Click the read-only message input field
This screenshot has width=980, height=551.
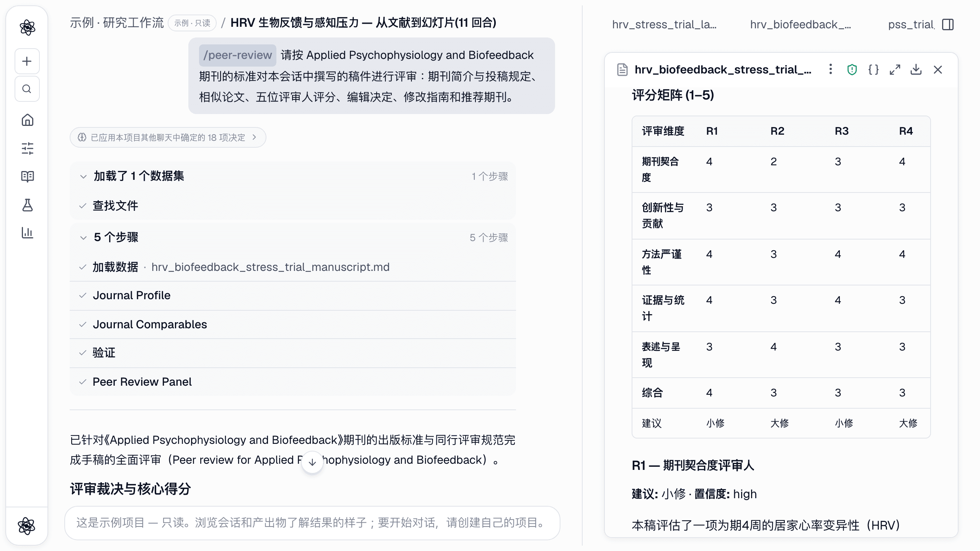coord(312,523)
